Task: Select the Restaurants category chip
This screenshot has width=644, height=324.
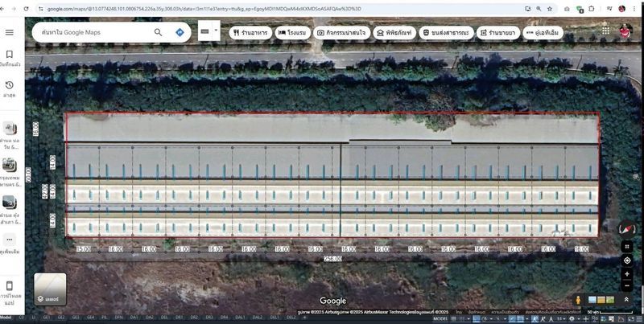Action: pyautogui.click(x=250, y=33)
